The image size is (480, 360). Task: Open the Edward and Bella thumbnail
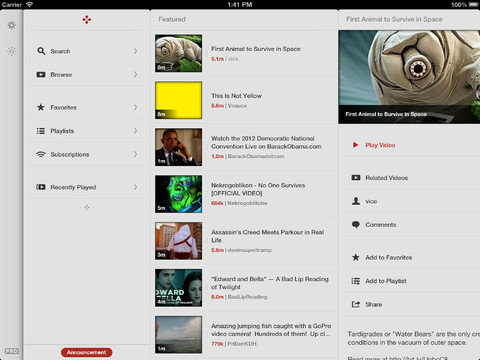[178, 288]
